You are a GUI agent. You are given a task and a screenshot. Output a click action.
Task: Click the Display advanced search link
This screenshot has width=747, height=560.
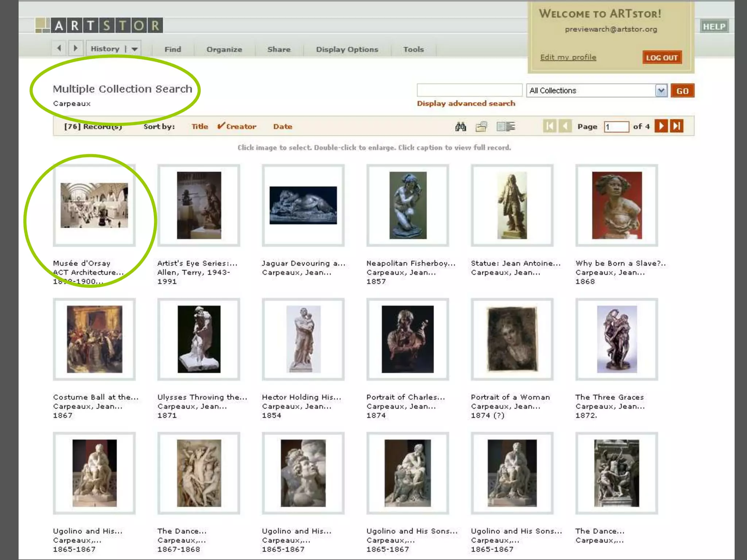tap(466, 104)
